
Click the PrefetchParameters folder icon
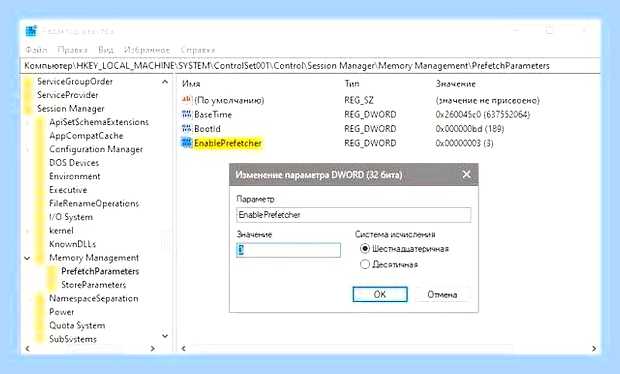tap(53, 272)
